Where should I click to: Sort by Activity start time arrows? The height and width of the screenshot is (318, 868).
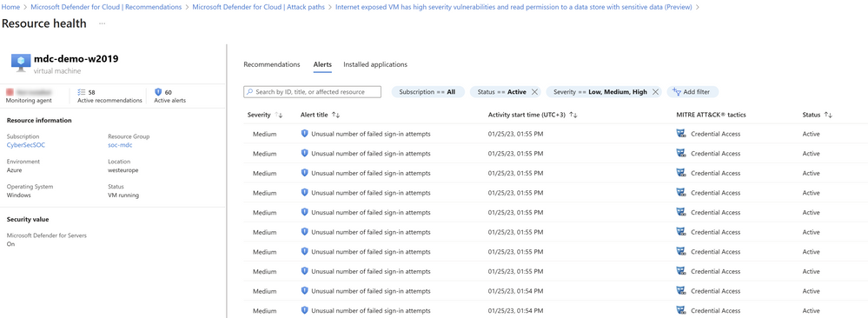tap(573, 115)
